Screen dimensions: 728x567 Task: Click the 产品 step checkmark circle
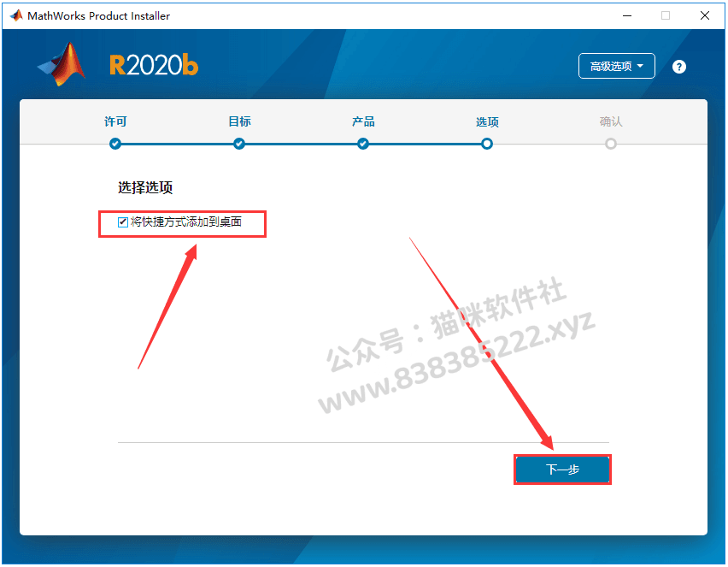[363, 144]
